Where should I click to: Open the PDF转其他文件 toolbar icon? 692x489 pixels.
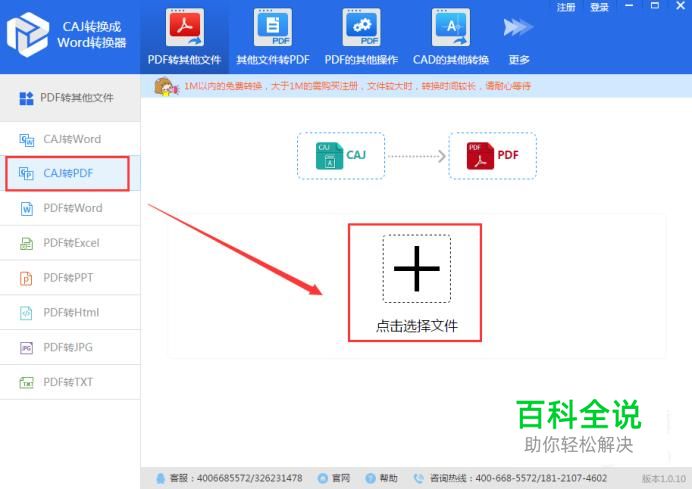point(184,27)
